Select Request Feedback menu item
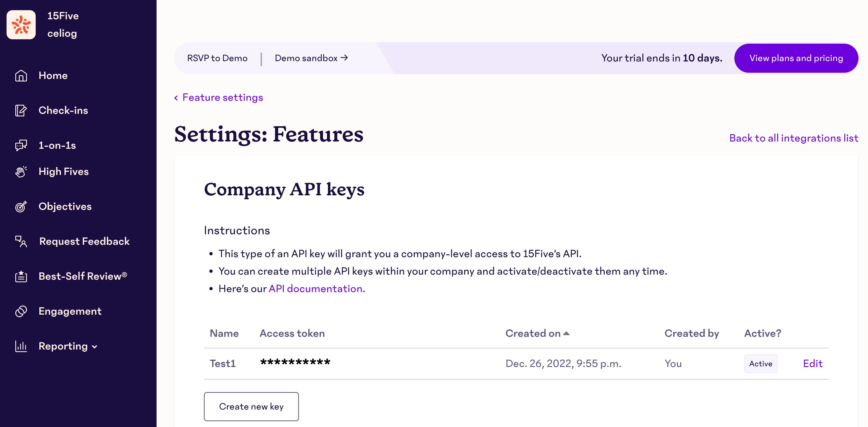The width and height of the screenshot is (868, 427). tap(84, 242)
